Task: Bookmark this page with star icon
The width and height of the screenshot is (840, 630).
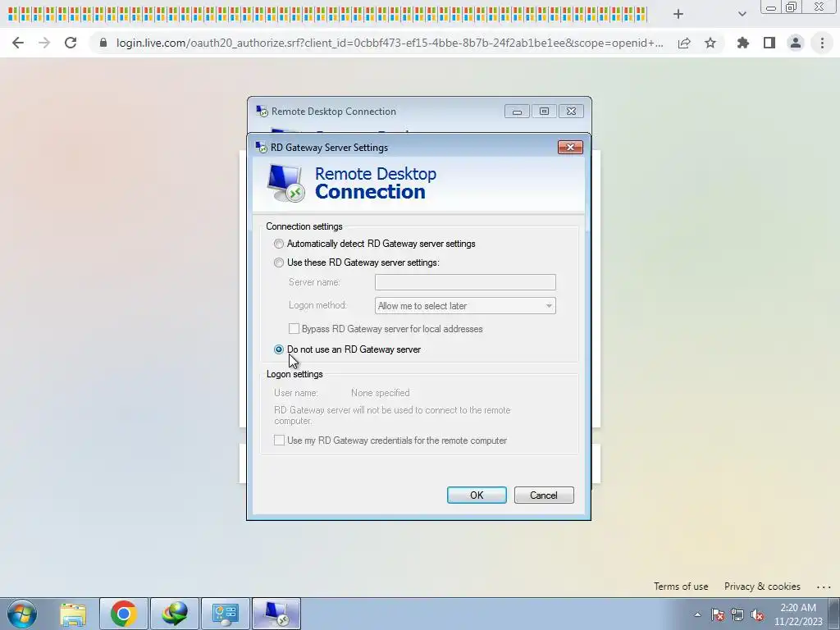Action: (710, 43)
